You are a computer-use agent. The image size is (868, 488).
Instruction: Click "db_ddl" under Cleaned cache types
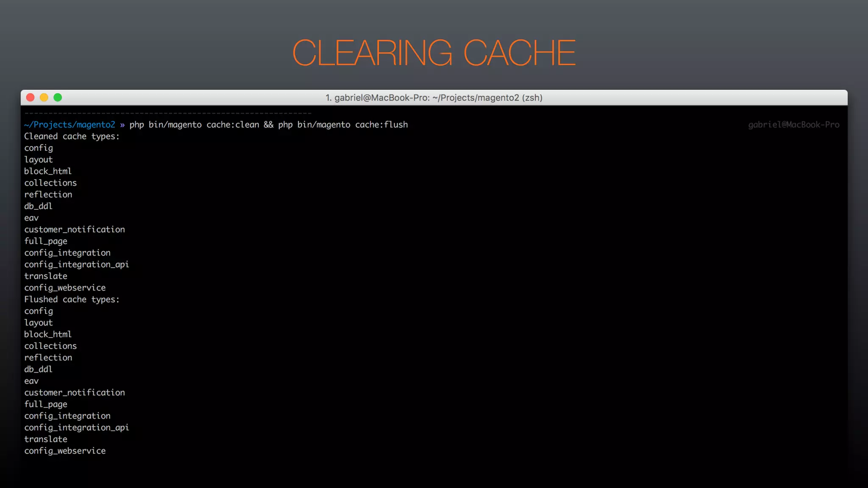[38, 206]
